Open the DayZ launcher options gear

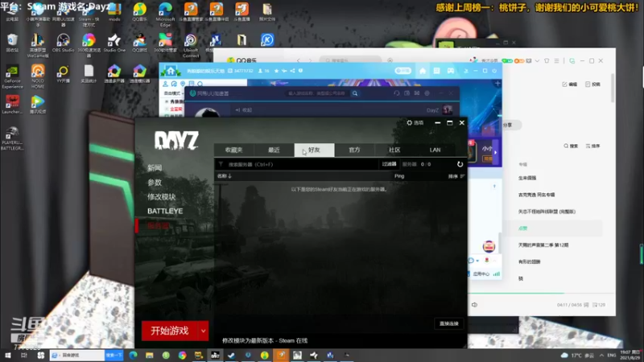pyautogui.click(x=415, y=123)
